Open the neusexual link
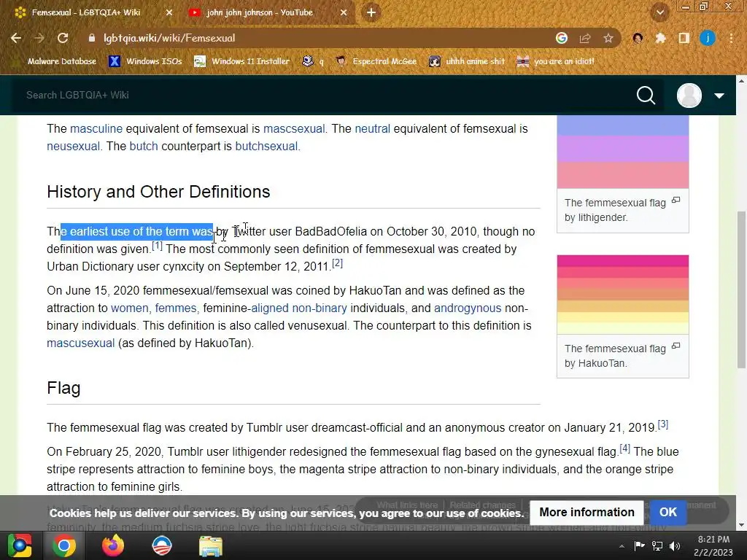Viewport: 747px width, 560px height. [x=74, y=146]
